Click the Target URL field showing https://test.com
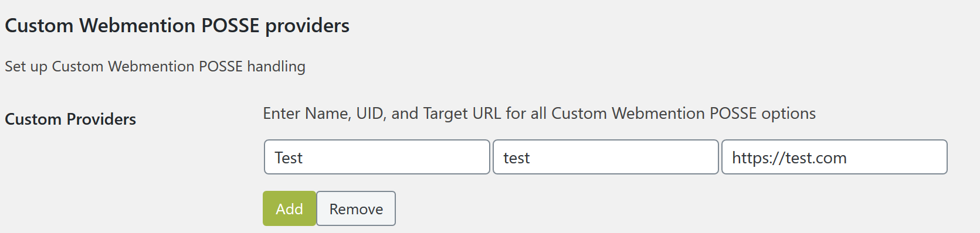This screenshot has height=233, width=980. (835, 157)
